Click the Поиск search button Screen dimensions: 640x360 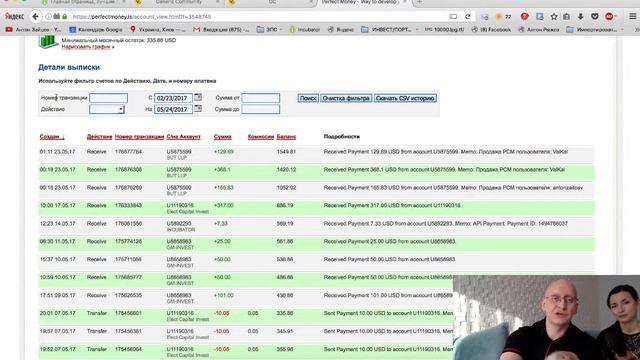point(308,98)
